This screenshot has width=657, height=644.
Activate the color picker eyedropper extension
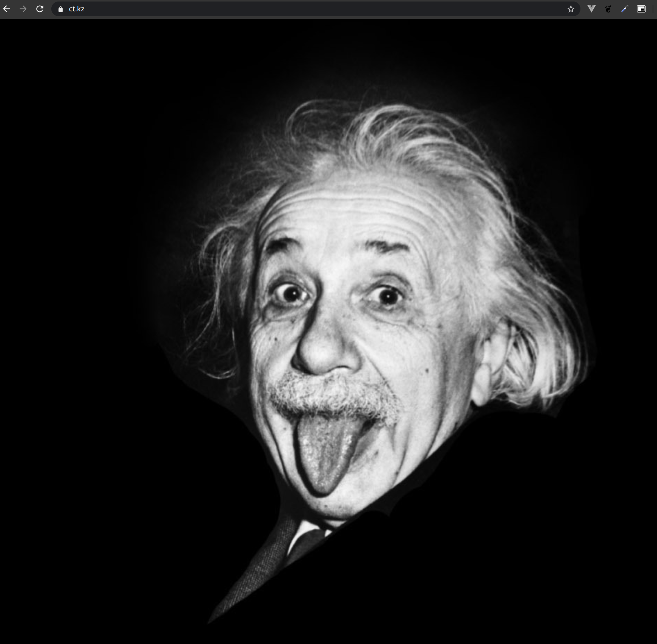click(x=625, y=9)
